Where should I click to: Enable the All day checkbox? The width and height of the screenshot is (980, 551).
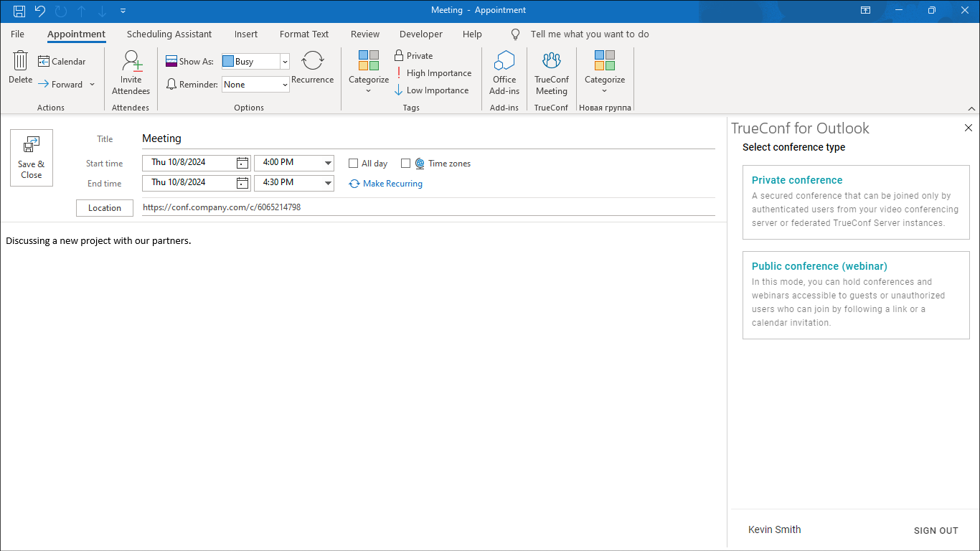pos(353,164)
